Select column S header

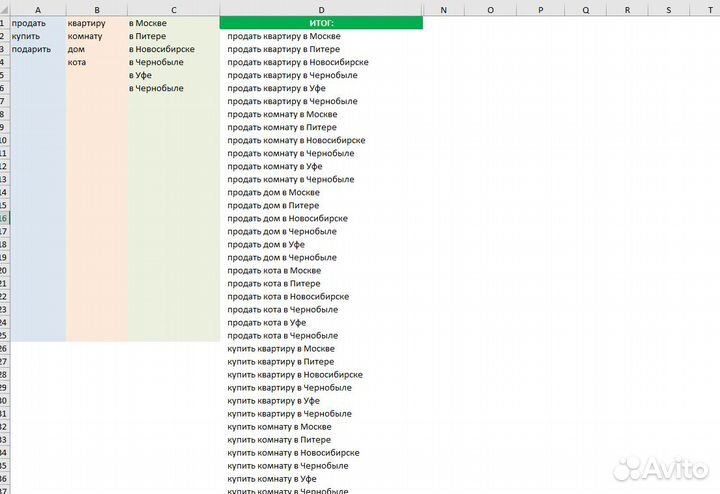coord(669,10)
